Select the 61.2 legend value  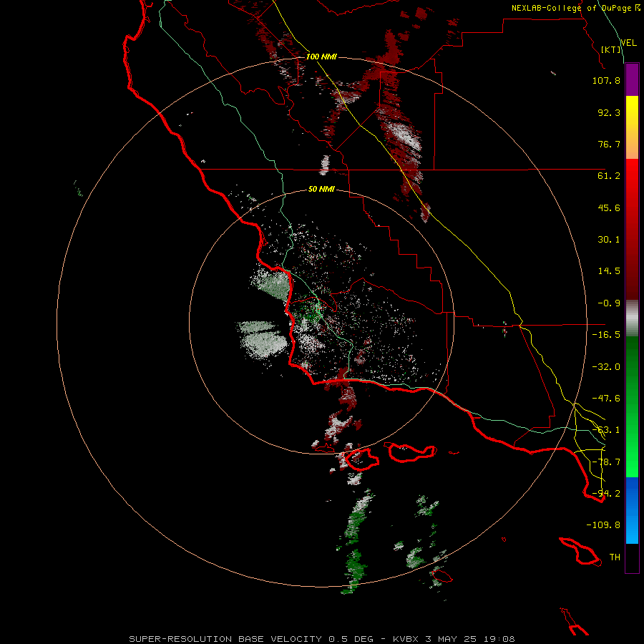pos(609,176)
